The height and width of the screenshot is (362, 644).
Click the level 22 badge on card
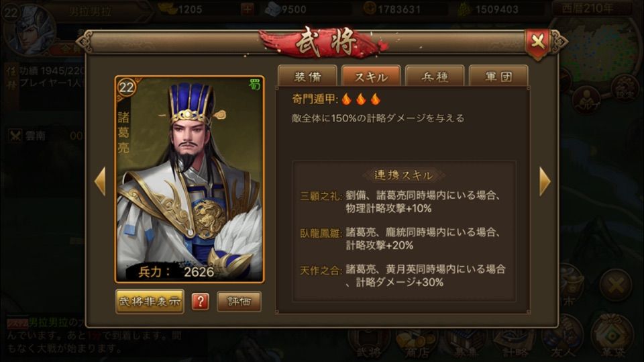tap(127, 87)
